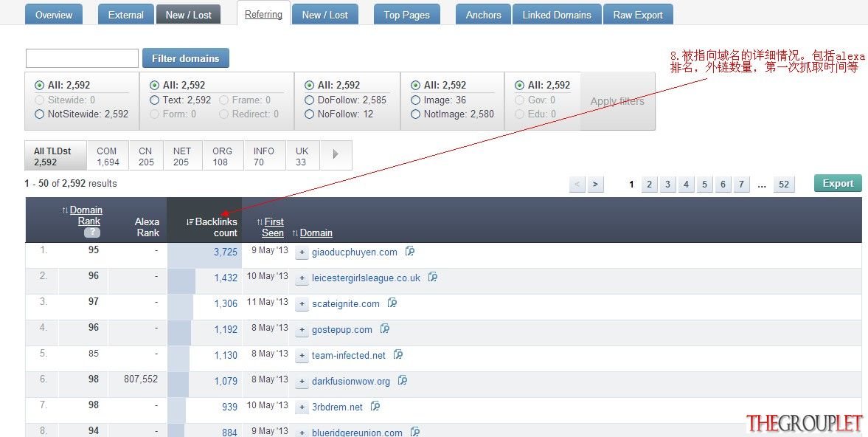Expand scateignite.com row with plus button
The height and width of the screenshot is (437, 868).
(x=302, y=304)
